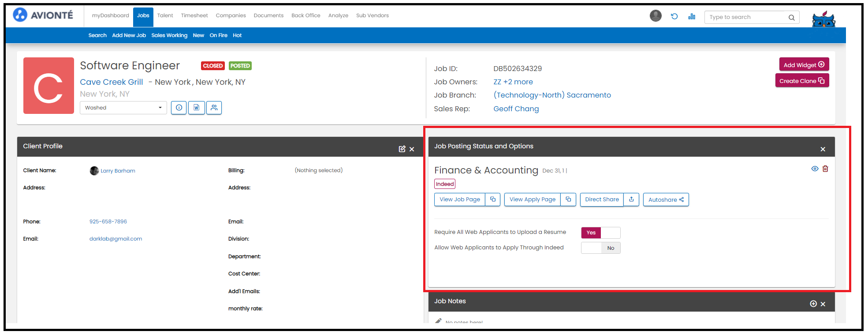Open job owners ZZ +2 more link
This screenshot has width=868, height=335.
point(513,82)
